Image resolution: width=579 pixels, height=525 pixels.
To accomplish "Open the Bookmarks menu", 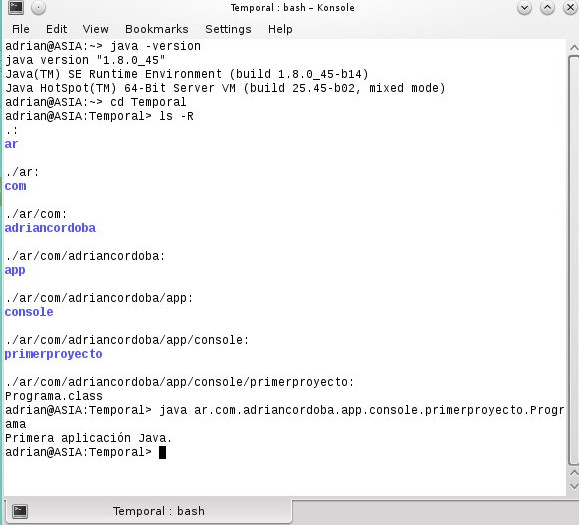I will pyautogui.click(x=157, y=29).
